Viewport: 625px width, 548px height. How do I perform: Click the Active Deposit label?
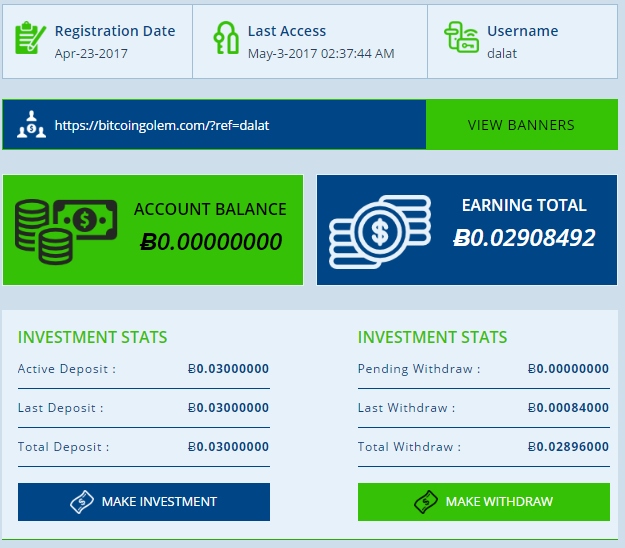[67, 369]
